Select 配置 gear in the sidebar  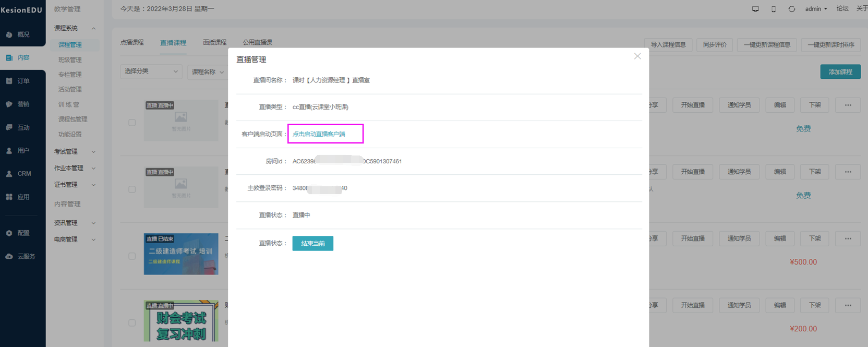[x=22, y=233]
